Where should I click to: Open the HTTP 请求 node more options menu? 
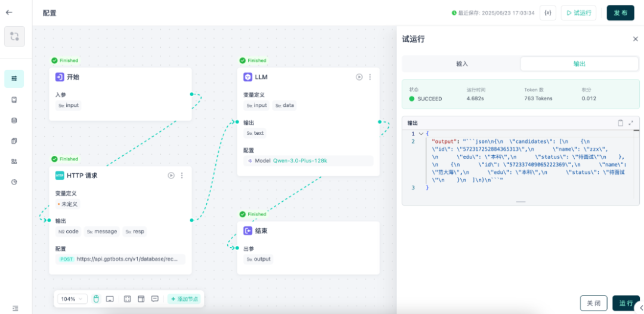tap(182, 176)
